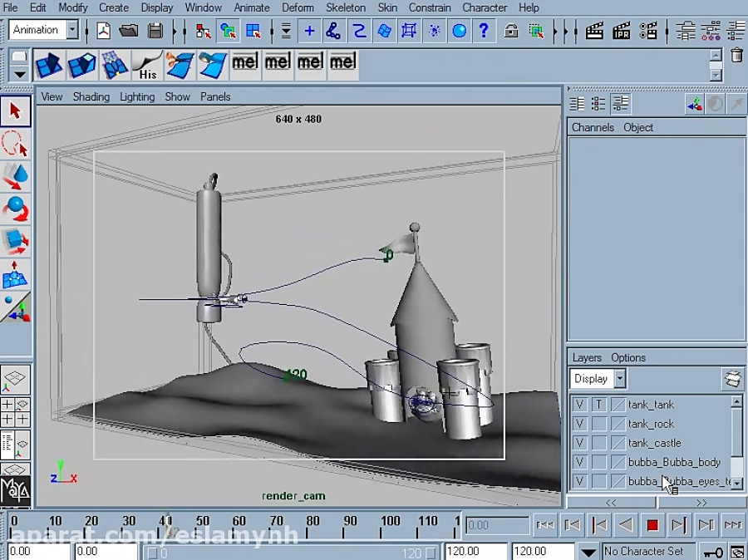Image resolution: width=748 pixels, height=560 pixels.
Task: Toggle visibility of the tank_rock layer
Action: point(579,423)
